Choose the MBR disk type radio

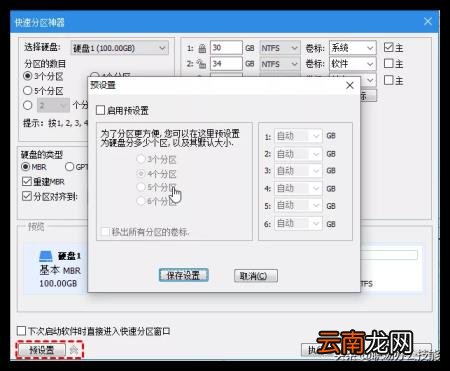click(25, 166)
